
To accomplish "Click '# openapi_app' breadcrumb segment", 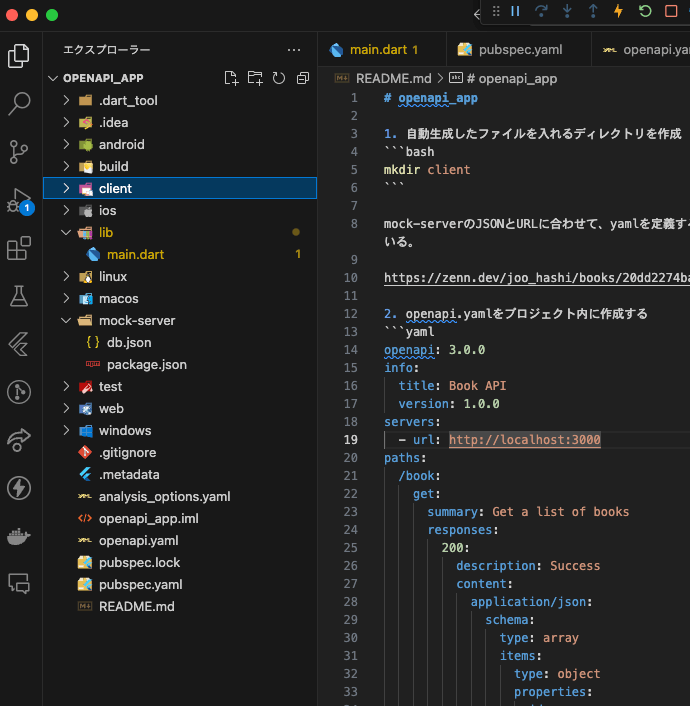I will point(512,79).
